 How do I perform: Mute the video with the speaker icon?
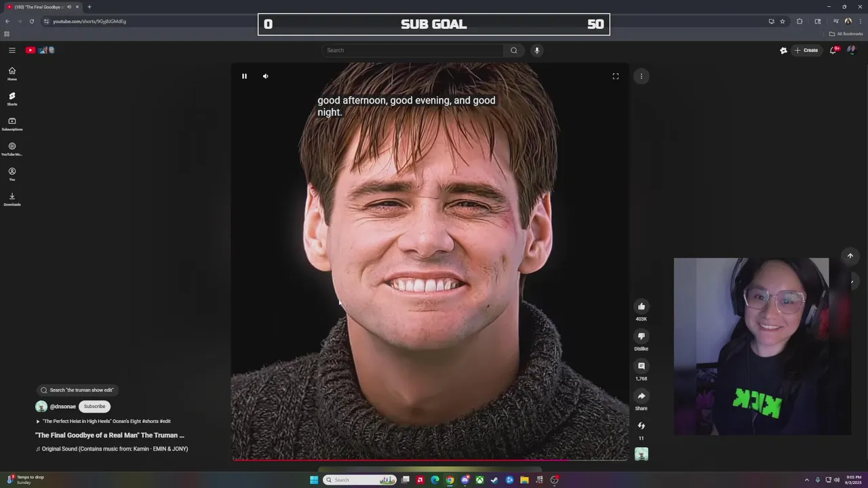(x=266, y=76)
